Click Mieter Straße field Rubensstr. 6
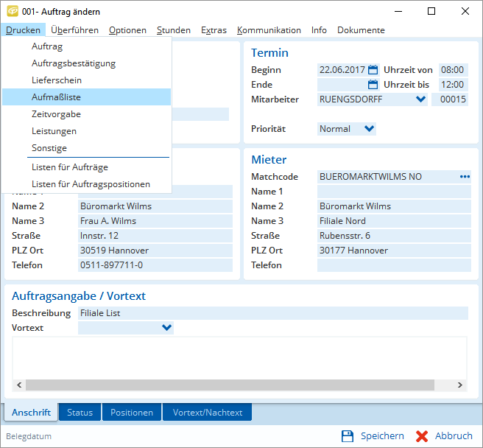Image resolution: width=483 pixels, height=448 pixels. (x=394, y=236)
